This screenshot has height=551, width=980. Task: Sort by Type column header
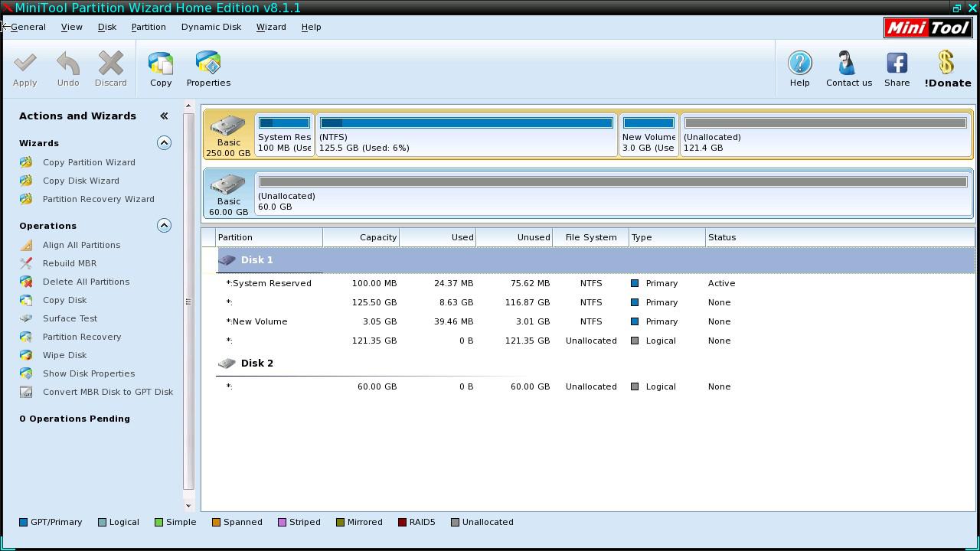(668, 237)
